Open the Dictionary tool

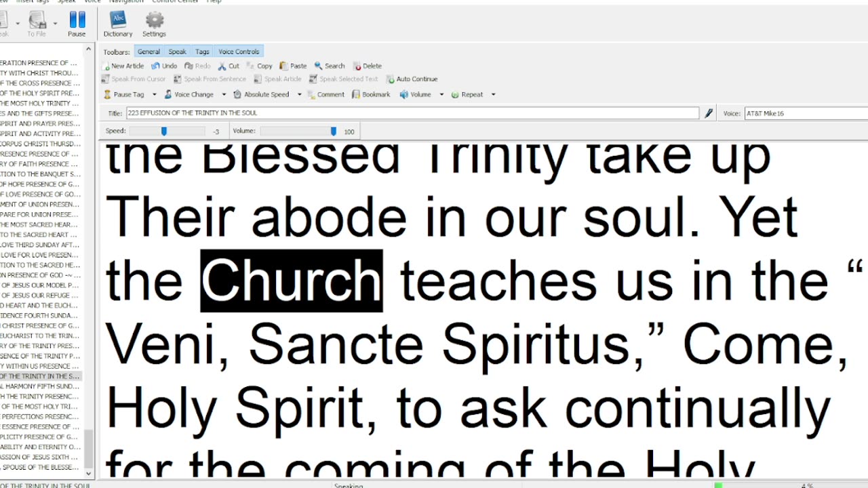pyautogui.click(x=118, y=24)
